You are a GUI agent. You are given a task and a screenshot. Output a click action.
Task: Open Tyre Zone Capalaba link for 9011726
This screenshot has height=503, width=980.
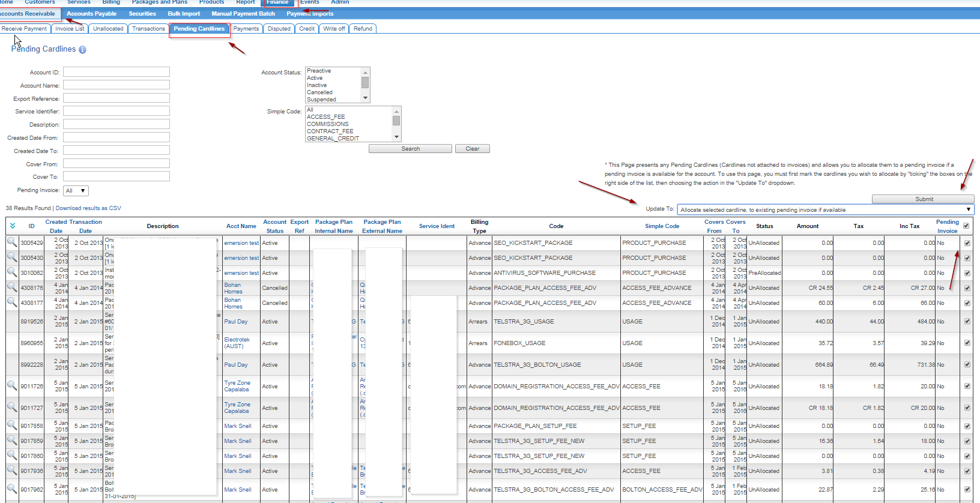237,386
